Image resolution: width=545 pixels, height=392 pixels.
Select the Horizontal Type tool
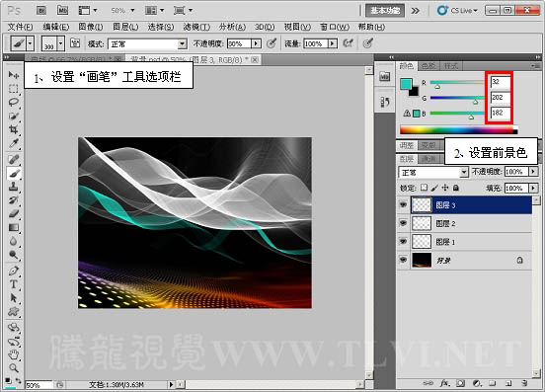14,284
